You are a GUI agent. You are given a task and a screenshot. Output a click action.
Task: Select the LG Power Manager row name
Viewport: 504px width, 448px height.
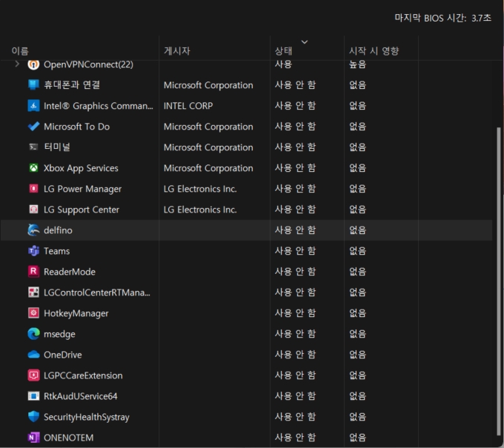(82, 189)
